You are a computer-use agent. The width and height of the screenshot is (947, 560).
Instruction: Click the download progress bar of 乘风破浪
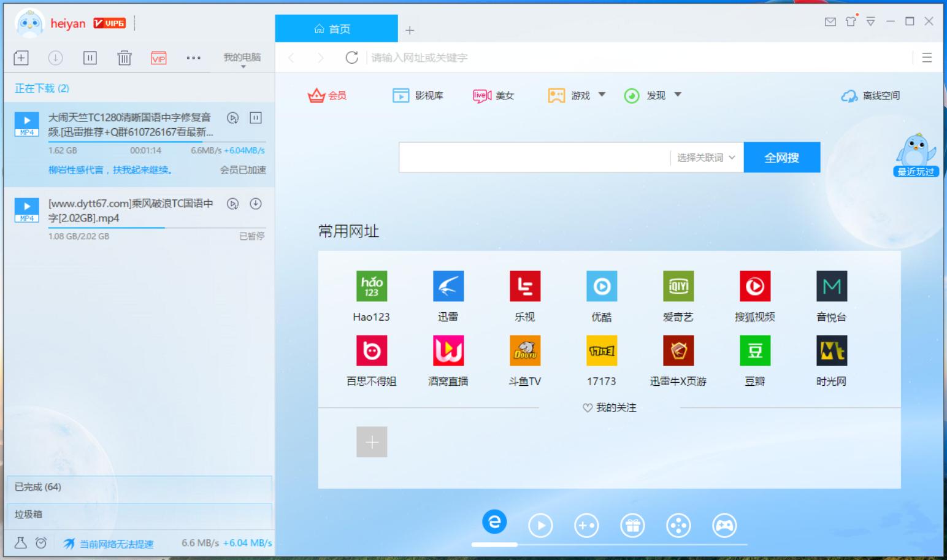coord(156,228)
